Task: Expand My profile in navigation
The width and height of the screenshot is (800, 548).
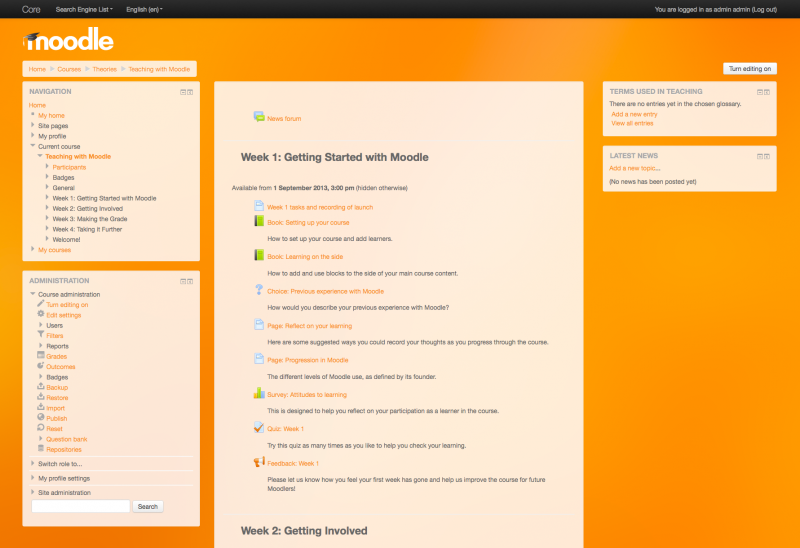Action: (33, 135)
